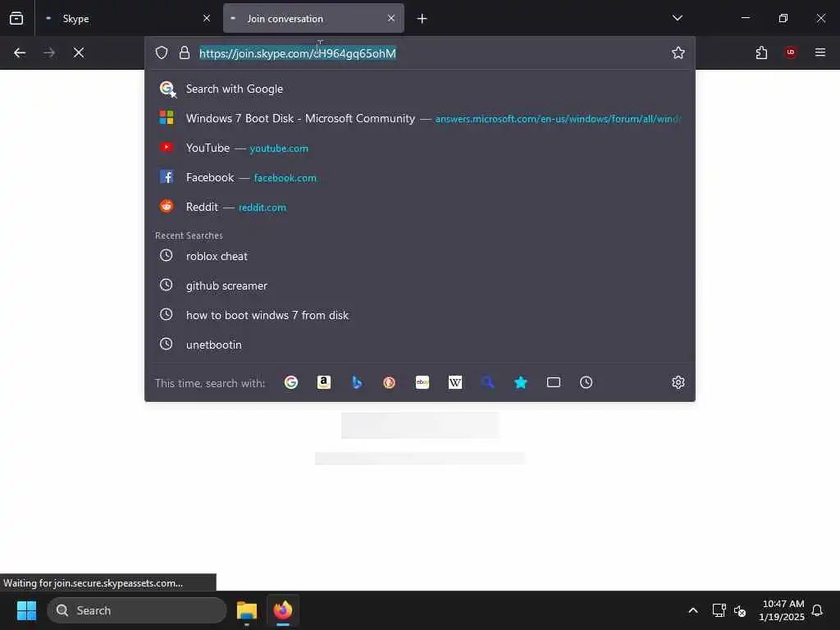
Task: Search this time with the blue magnifier engine
Action: pyautogui.click(x=487, y=382)
